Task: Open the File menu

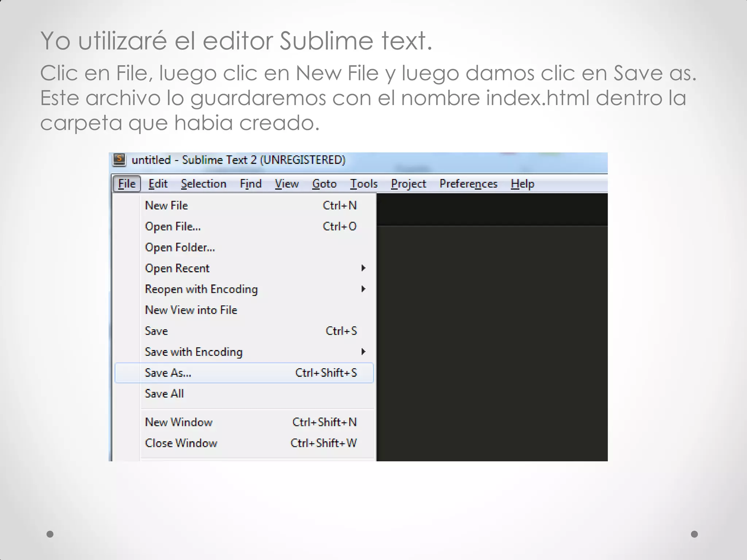Action: (x=127, y=184)
